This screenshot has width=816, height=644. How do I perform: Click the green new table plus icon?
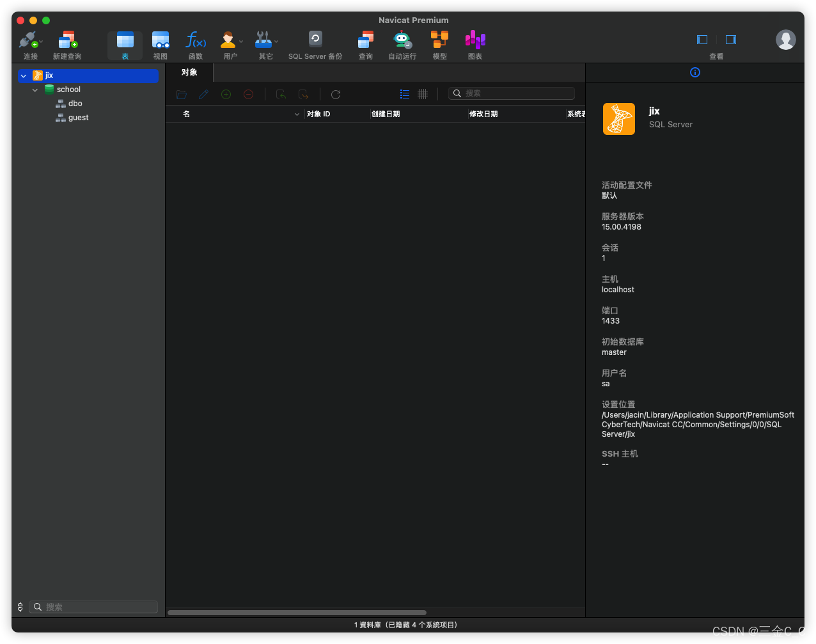pos(226,94)
